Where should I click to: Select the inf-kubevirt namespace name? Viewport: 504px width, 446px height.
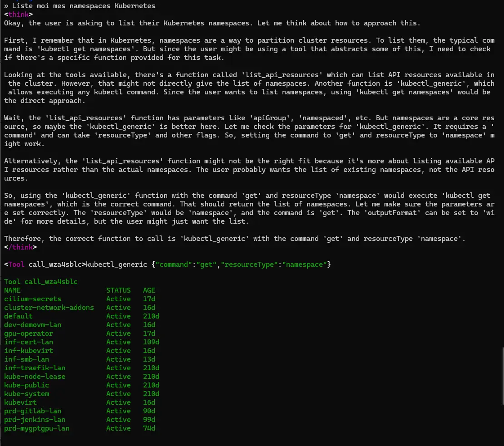pyautogui.click(x=29, y=351)
